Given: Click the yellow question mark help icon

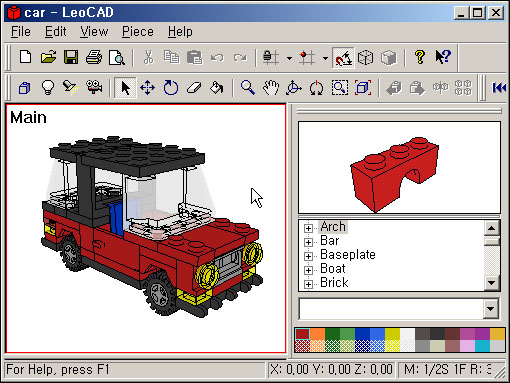Looking at the screenshot, I should click(x=420, y=57).
